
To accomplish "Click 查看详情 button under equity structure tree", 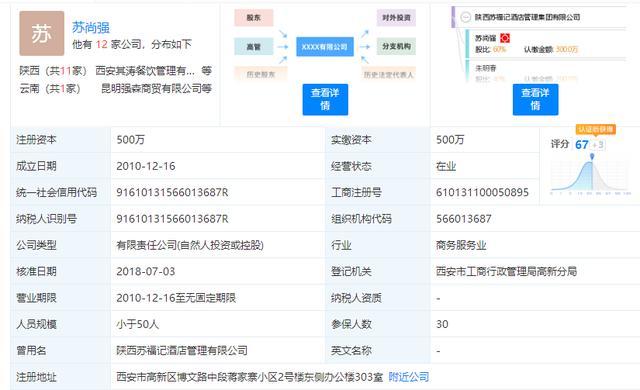I will (535, 100).
